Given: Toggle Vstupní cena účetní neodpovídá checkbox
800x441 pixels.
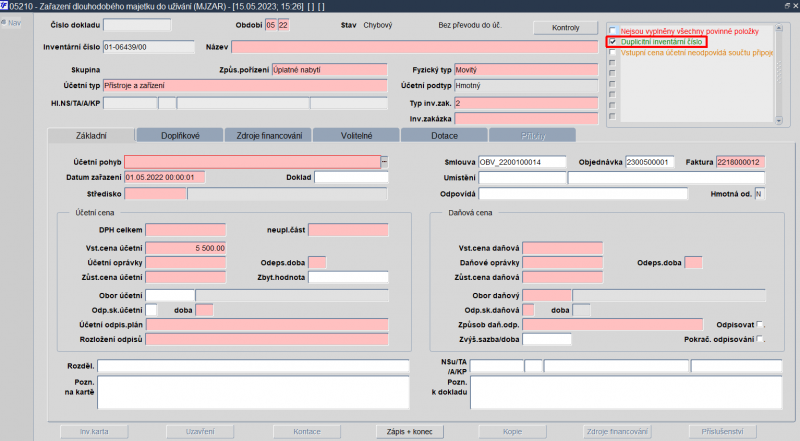Looking at the screenshot, I should coord(613,53).
